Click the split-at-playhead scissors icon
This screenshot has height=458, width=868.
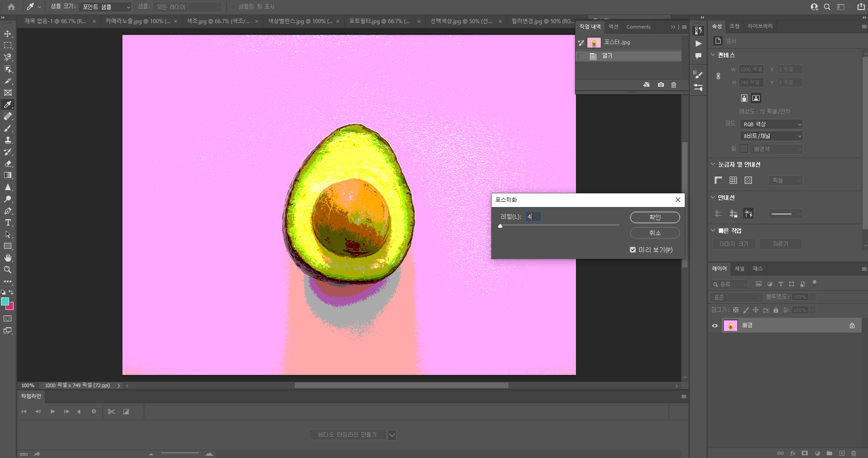pos(111,412)
